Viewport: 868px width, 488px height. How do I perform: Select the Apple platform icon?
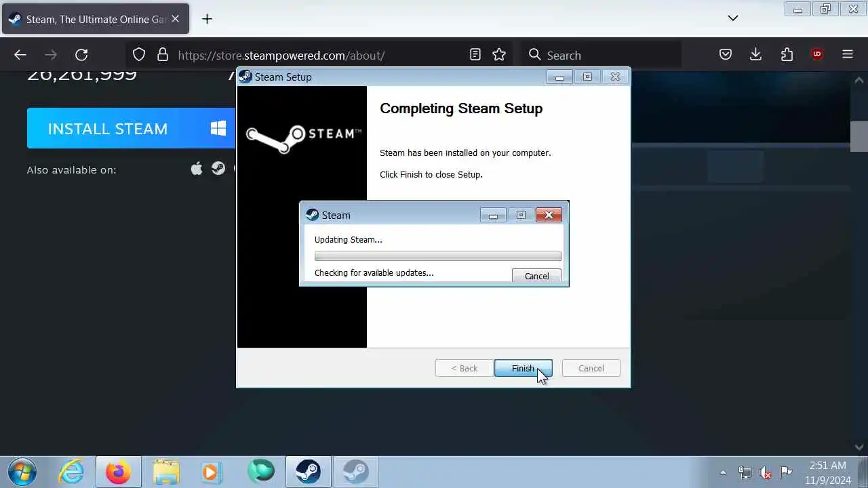pyautogui.click(x=197, y=169)
